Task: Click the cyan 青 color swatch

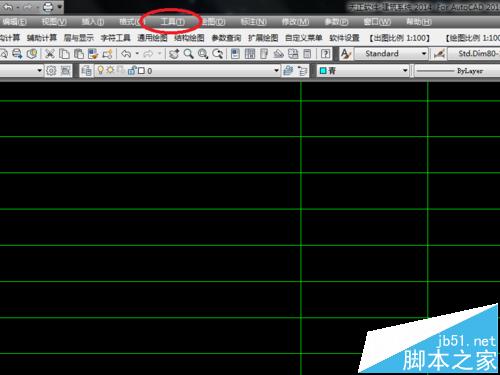Action: click(323, 71)
